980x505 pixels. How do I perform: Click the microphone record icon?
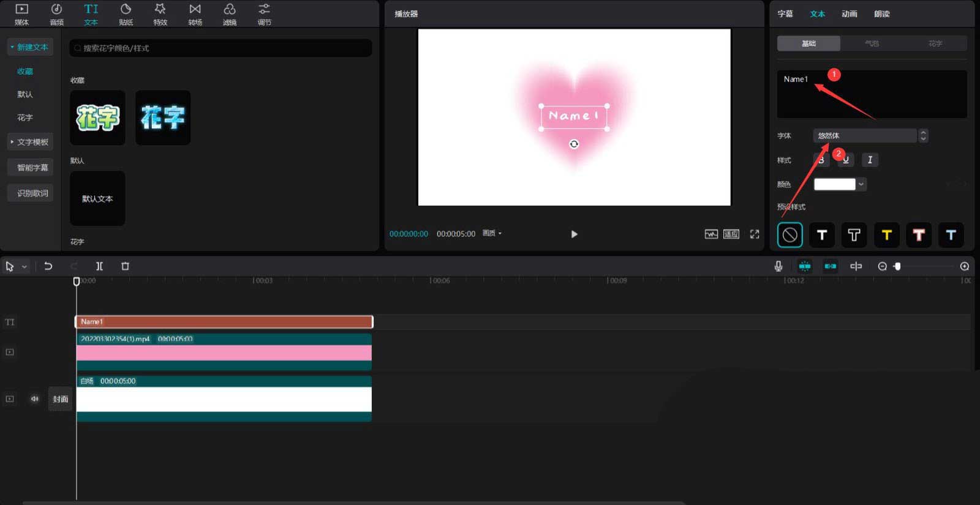coord(778,266)
